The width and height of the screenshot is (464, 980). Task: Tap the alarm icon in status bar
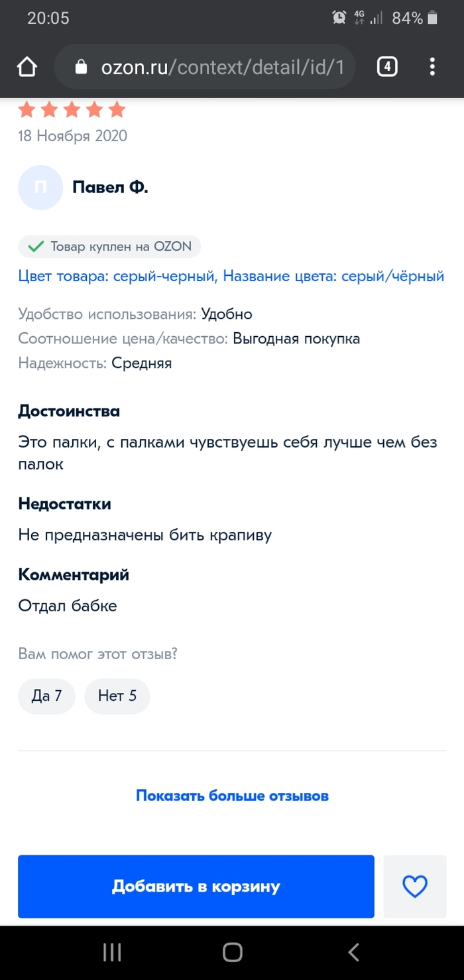pyautogui.click(x=339, y=18)
